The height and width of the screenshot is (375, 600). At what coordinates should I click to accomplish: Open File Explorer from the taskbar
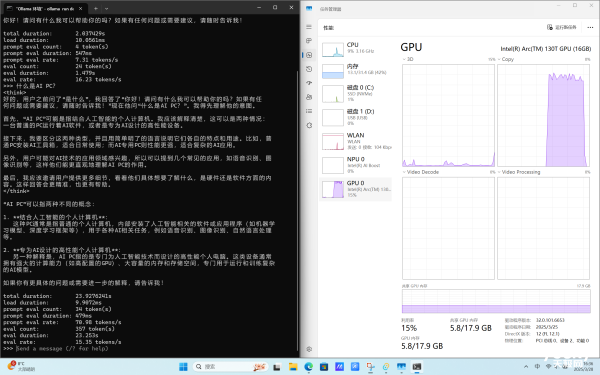point(293,367)
